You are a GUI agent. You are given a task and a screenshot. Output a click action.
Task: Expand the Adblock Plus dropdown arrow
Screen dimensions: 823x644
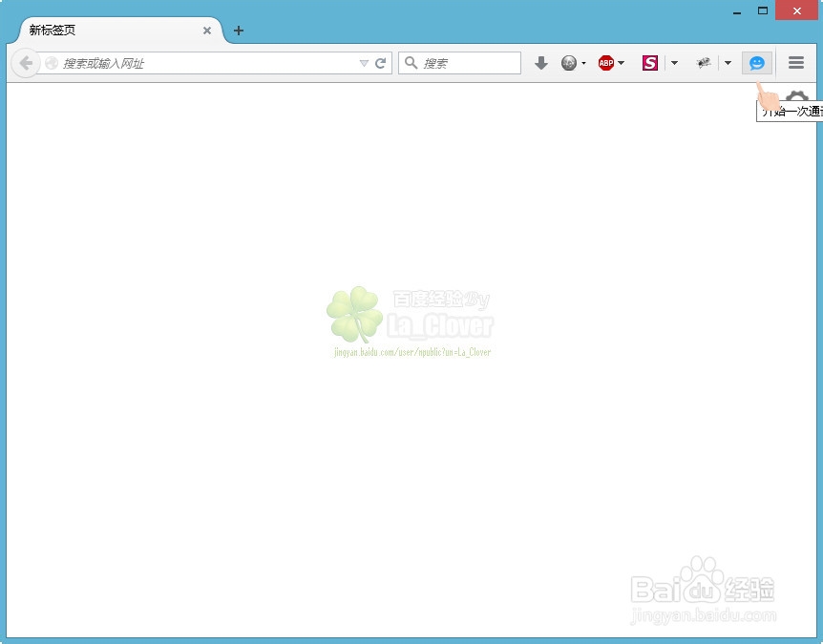coord(622,64)
